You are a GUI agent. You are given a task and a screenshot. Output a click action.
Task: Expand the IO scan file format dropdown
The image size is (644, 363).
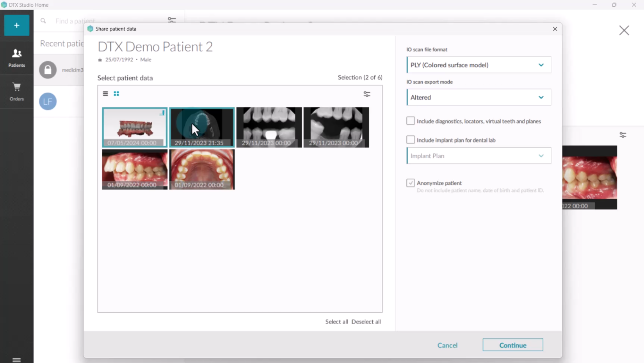coord(479,65)
